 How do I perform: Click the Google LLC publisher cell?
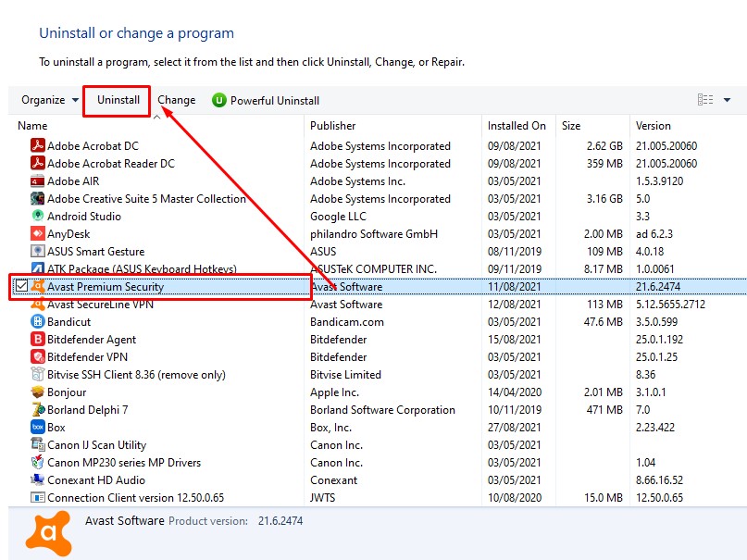[338, 217]
